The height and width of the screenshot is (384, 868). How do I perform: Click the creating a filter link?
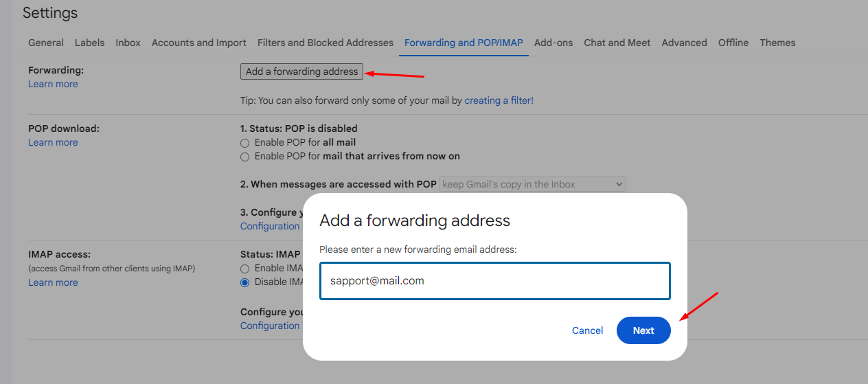(499, 100)
